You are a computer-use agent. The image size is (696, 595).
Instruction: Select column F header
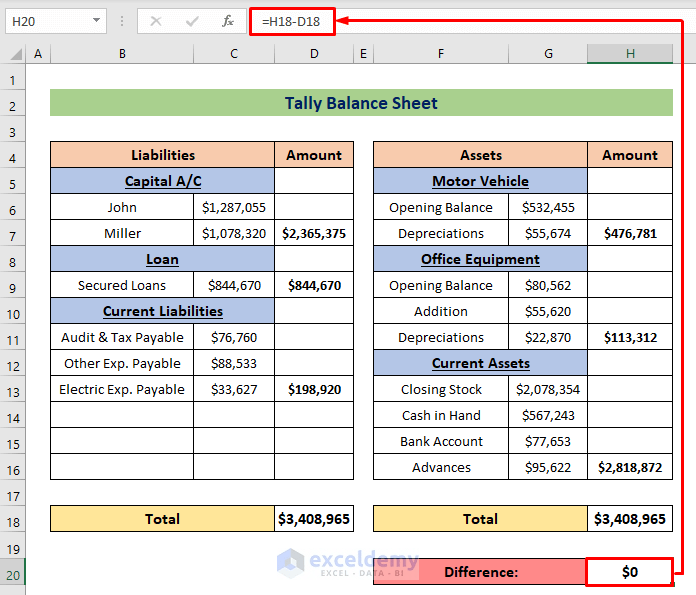click(x=441, y=54)
